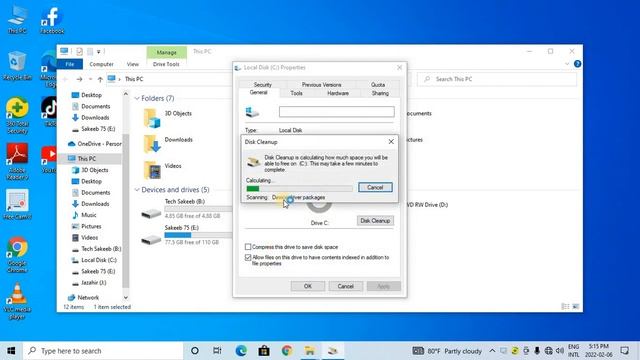
Task: Expand the ribbon chevron in Explorer
Action: tap(567, 64)
